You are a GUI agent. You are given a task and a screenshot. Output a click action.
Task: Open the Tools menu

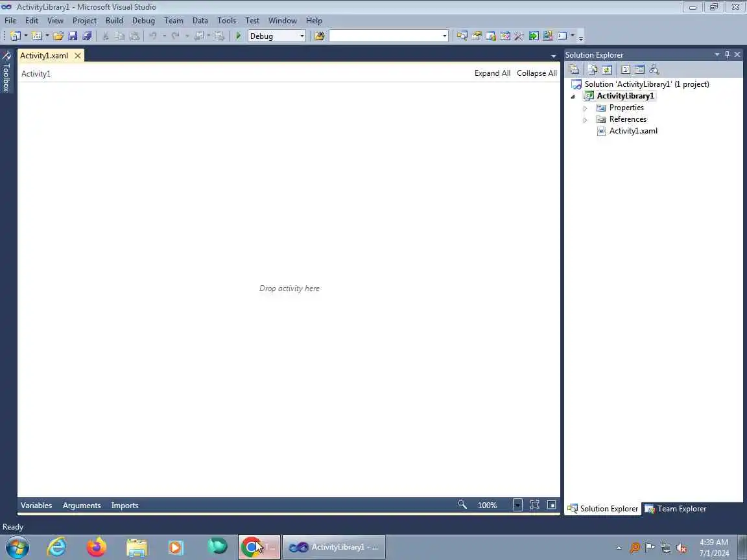coord(227,21)
